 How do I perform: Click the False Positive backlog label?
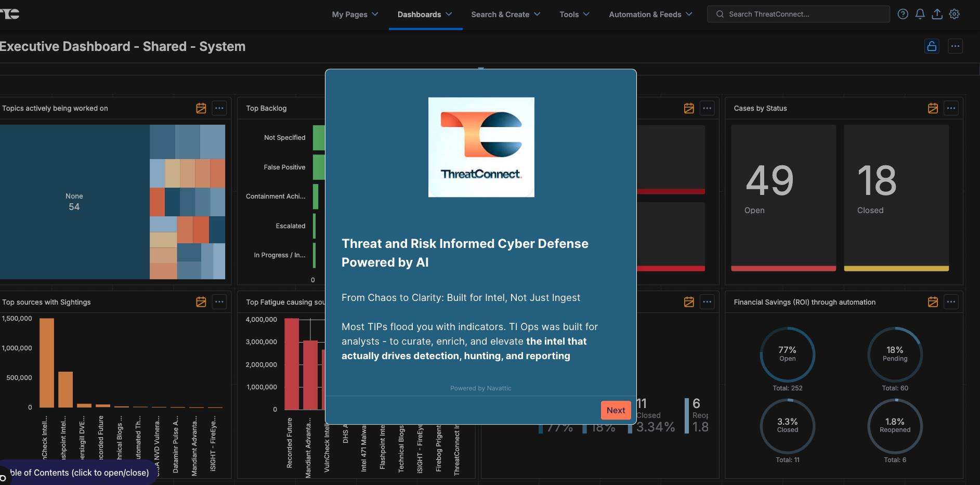click(284, 167)
